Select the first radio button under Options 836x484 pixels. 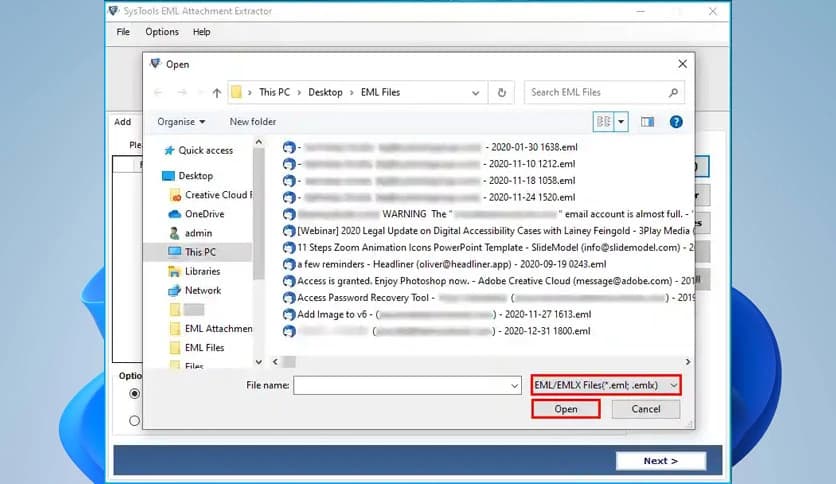coord(134,394)
